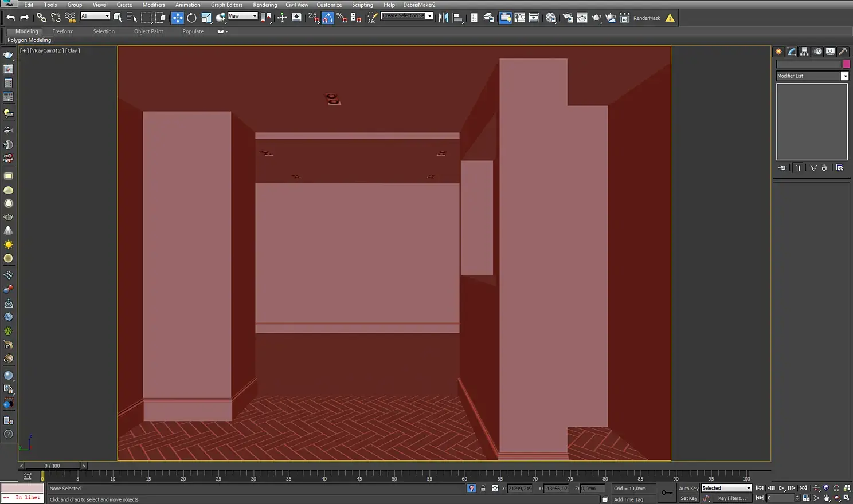Screen dimensions: 853x504
Task: Open the selection filter 'All' dropdown
Action: tap(95, 16)
